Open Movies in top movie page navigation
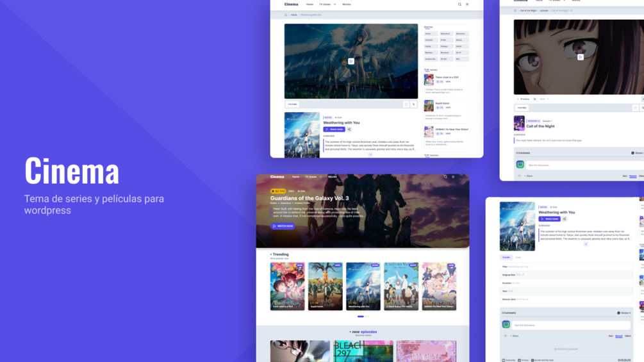 347,4
